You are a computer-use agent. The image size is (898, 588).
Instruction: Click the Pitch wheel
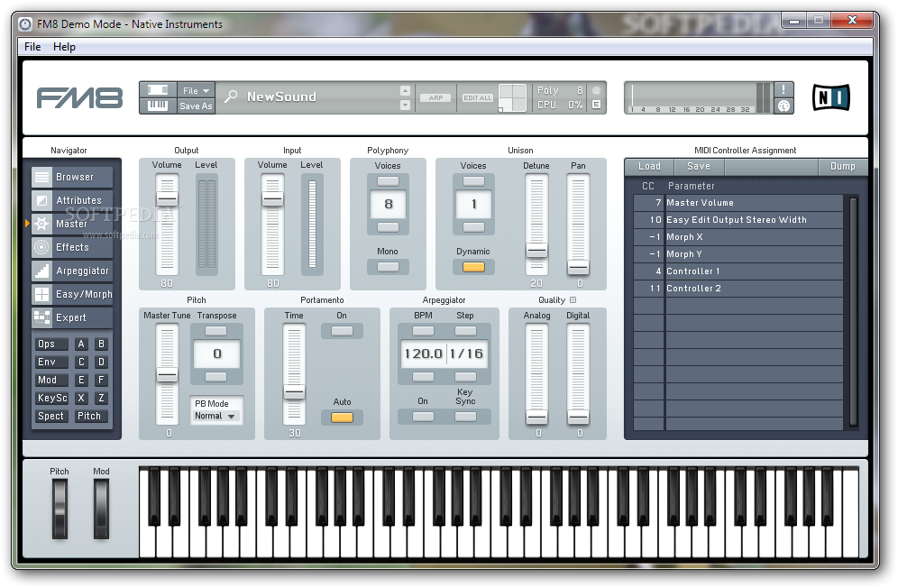click(x=60, y=509)
